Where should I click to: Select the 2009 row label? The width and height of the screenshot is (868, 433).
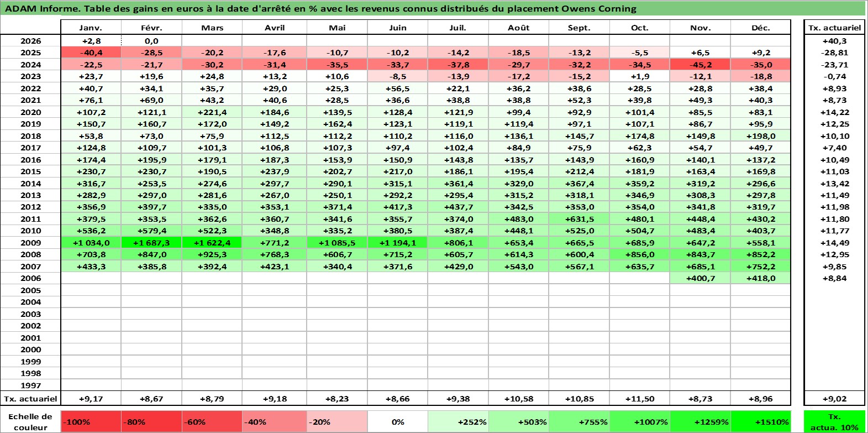tap(30, 243)
